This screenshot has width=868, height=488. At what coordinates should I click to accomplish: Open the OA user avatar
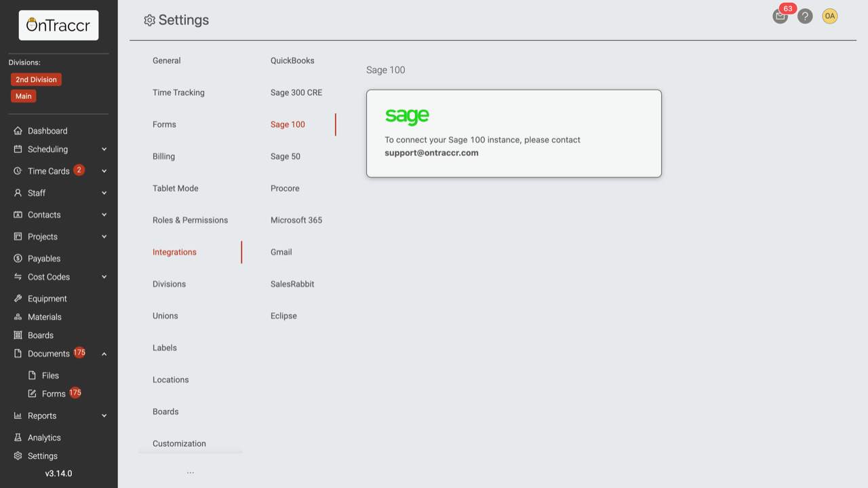(x=830, y=16)
